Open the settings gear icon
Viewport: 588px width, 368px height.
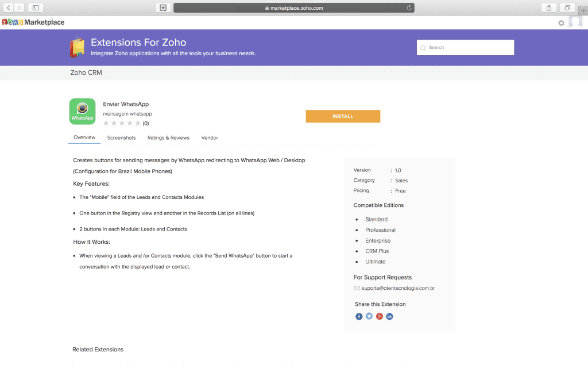pos(562,23)
